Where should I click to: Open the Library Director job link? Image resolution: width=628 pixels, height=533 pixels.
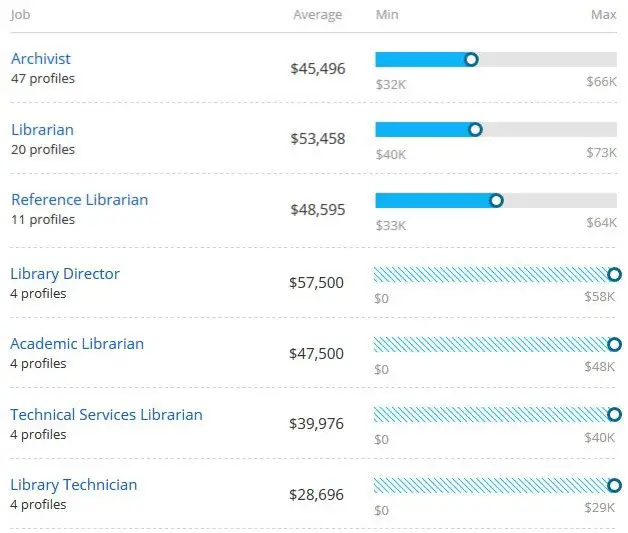tap(65, 274)
